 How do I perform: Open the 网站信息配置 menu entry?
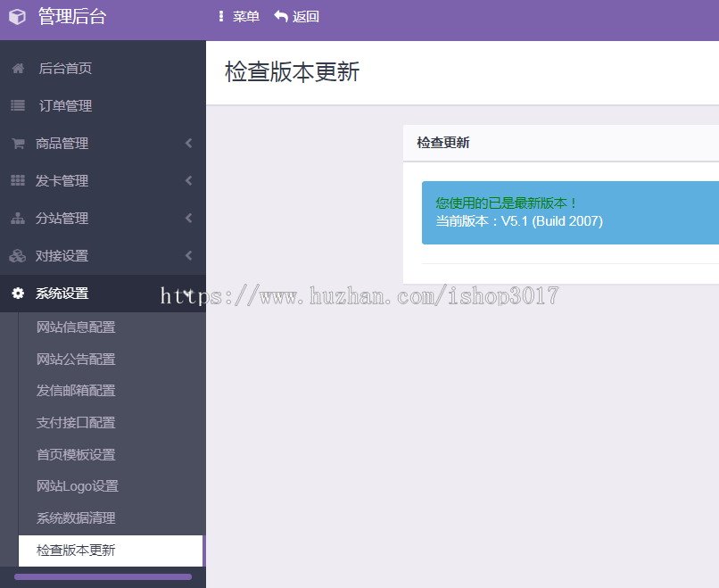click(76, 327)
